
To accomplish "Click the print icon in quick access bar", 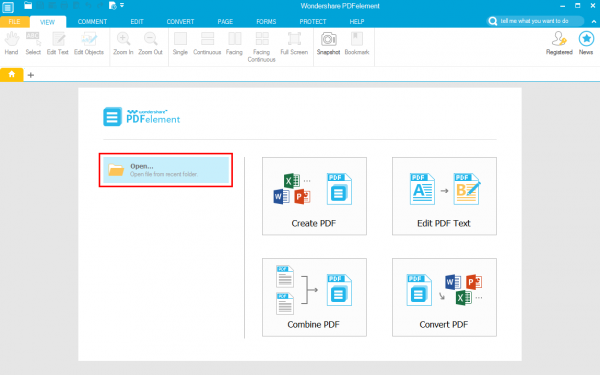I will tap(64, 5).
